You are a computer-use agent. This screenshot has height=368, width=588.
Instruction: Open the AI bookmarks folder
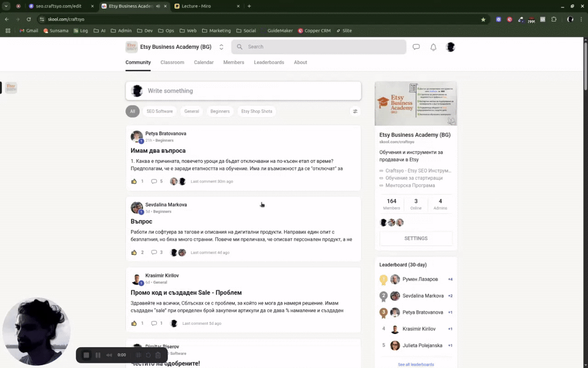tap(99, 31)
